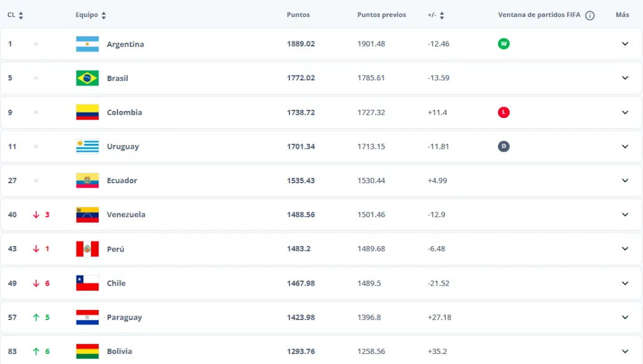This screenshot has width=643, height=364.
Task: Click the D draw badge for Uruguay
Action: (504, 146)
